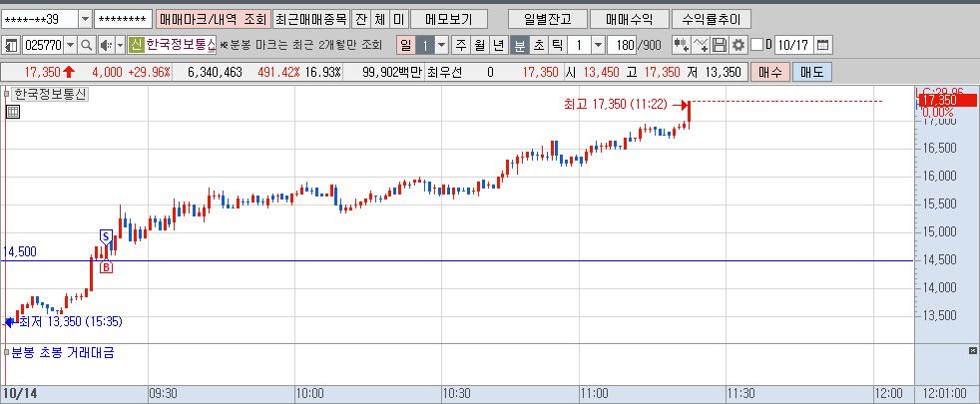Viewport: 980px width, 404px height.
Task: Click the 최우선 best price button
Action: click(x=444, y=72)
